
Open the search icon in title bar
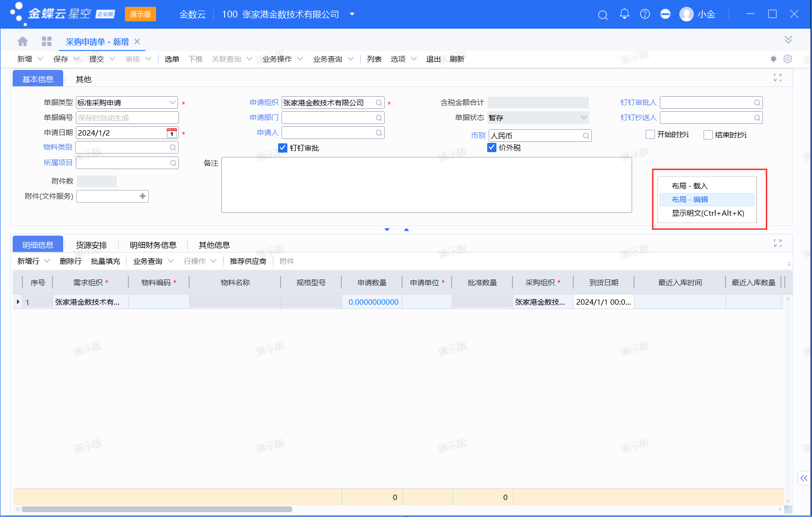603,15
